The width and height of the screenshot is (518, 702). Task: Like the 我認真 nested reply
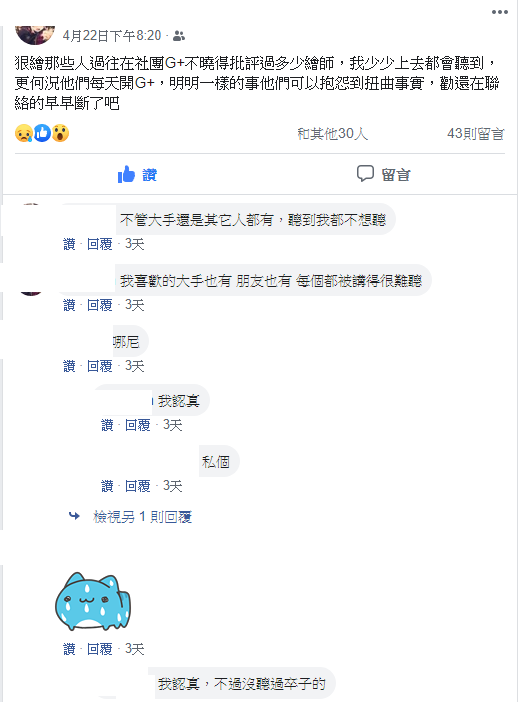(x=107, y=425)
